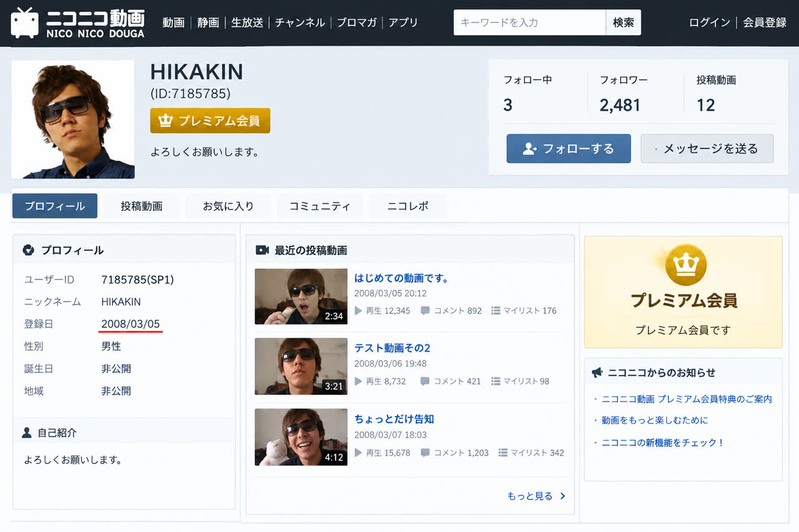
Task: Click mylist icon for テスト動画その2
Action: click(x=496, y=381)
